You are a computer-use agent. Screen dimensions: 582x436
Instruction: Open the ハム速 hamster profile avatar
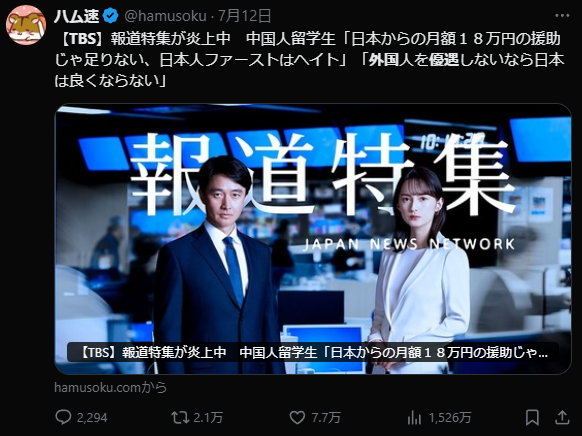tap(26, 24)
